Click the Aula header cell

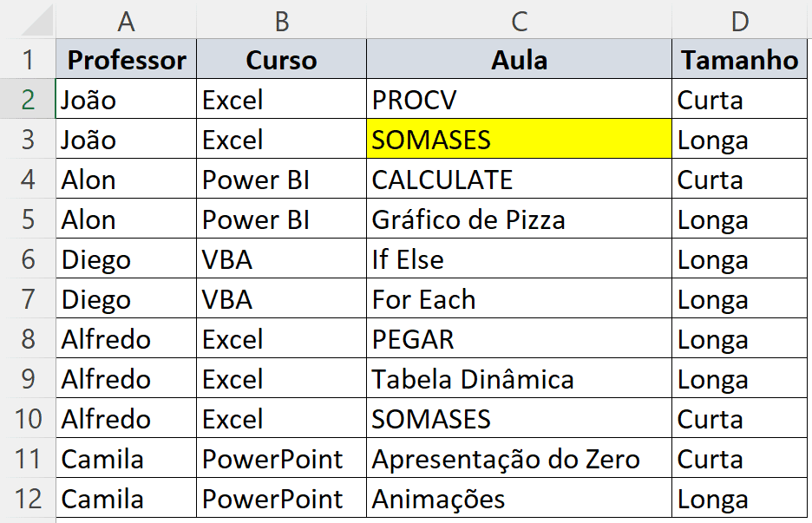click(x=519, y=60)
